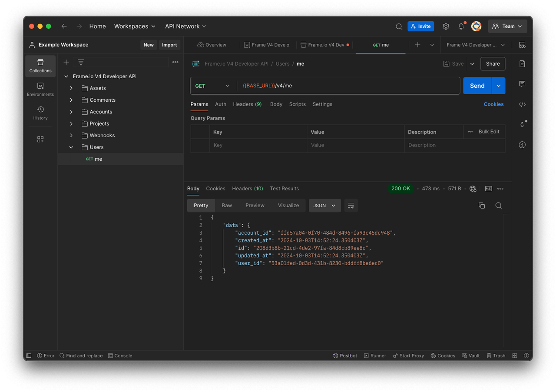Switch to the Test Results response tab
Screen dimensions: 556x392
285,189
